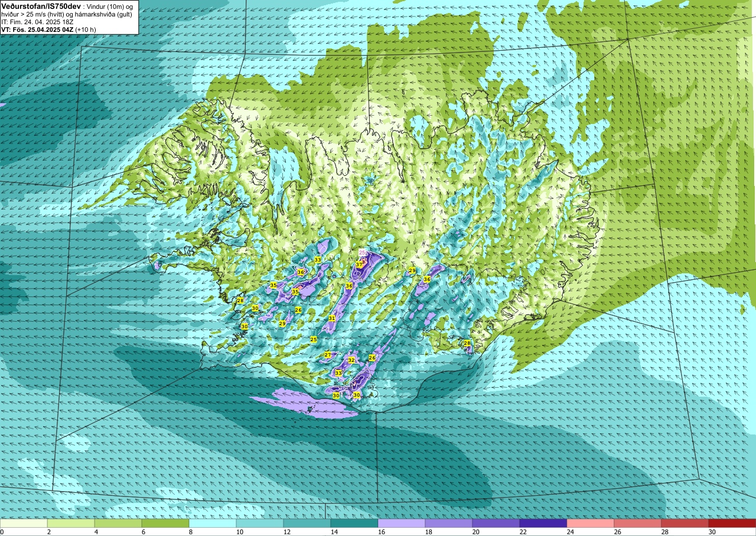Click the 26–28 m/s salmon legend swatch
This screenshot has height=536, width=756.
coord(638,523)
